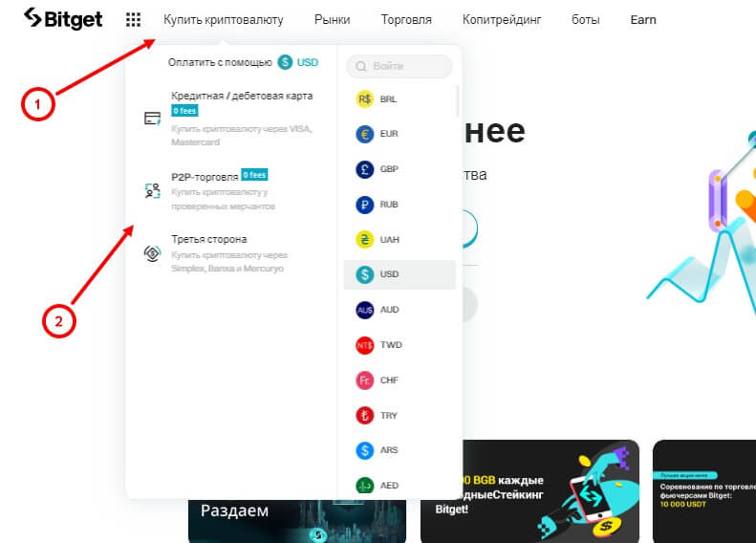Select the credit card payment icon
The image size is (756, 543).
pos(152,119)
